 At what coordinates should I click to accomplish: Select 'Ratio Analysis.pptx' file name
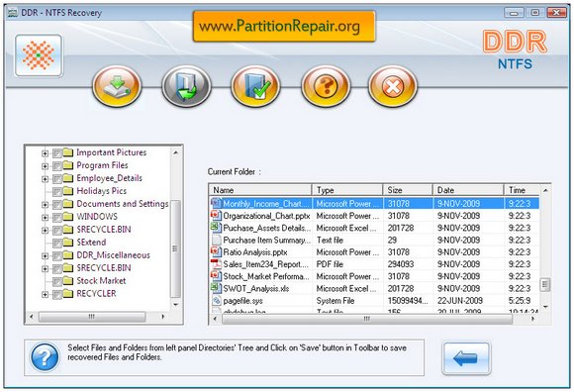[x=255, y=251]
